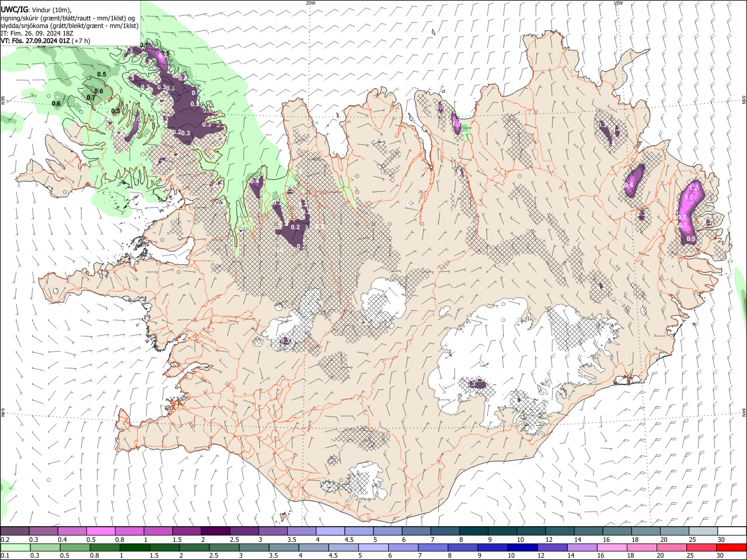Click the 'slydda/snjókoma' description line in header
Image resolution: width=747 pixels, height=560 pixels.
69,26
